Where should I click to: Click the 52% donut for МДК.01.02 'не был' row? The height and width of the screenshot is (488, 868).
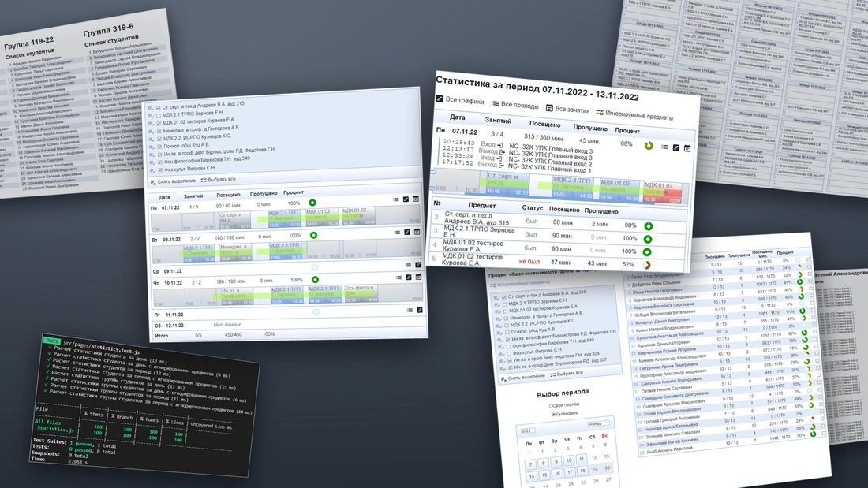(x=646, y=266)
